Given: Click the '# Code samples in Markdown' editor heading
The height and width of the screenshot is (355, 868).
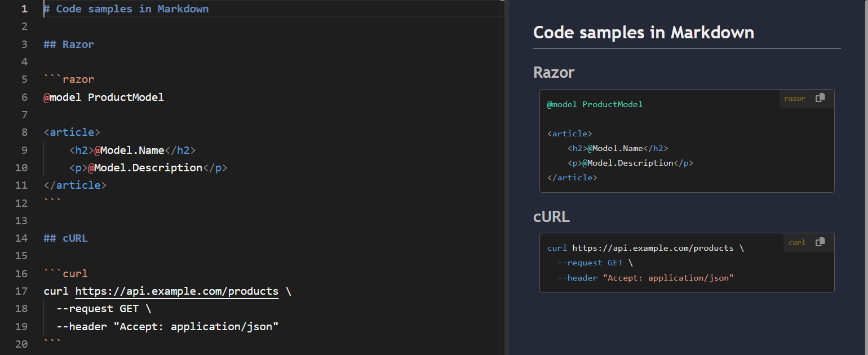Looking at the screenshot, I should click(126, 9).
